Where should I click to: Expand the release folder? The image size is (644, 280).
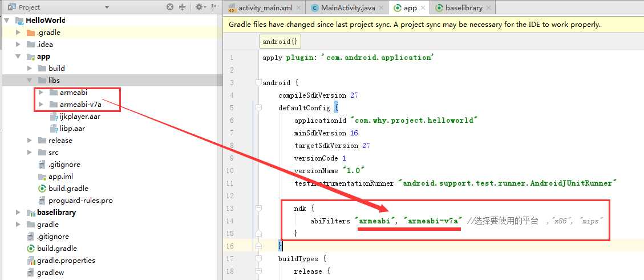click(30, 141)
